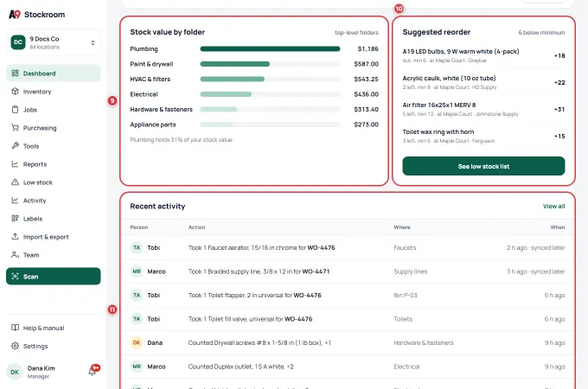Click the Supply lines location cell
This screenshot has height=389, width=588.
pyautogui.click(x=411, y=271)
